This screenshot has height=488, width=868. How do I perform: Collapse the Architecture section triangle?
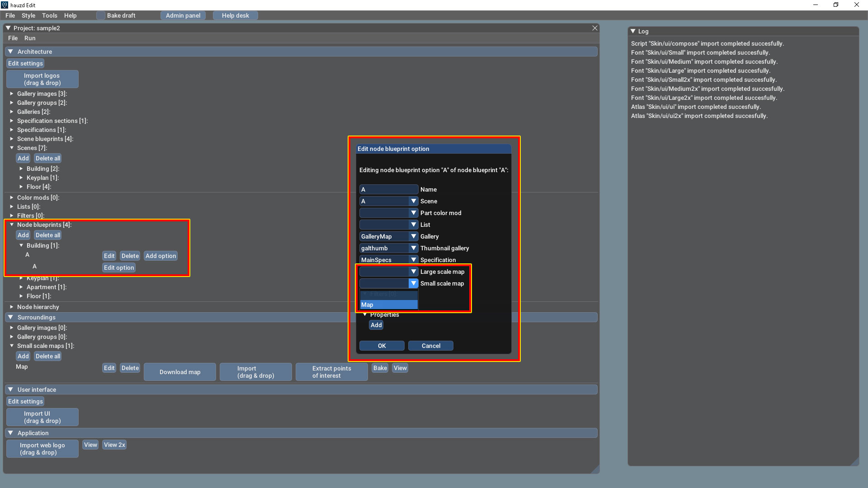(x=10, y=52)
